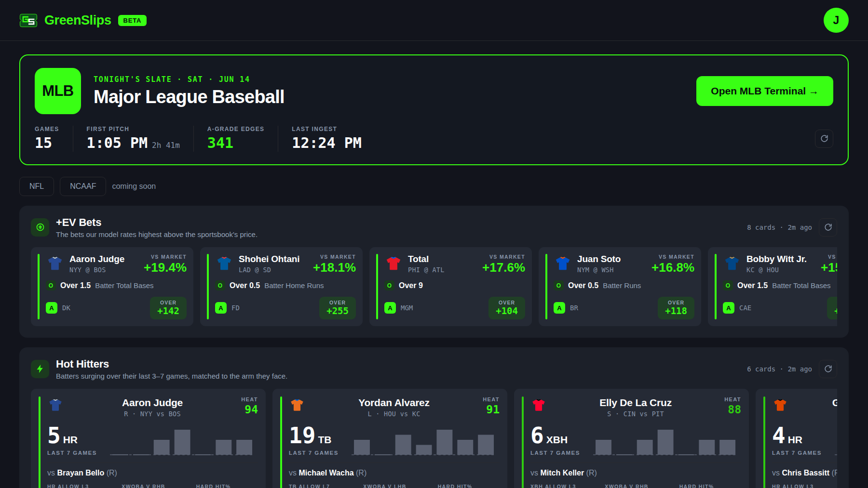Click Aaron Judge jersey icon in +EV Bets
The height and width of the screenshot is (488, 868).
[x=55, y=264]
